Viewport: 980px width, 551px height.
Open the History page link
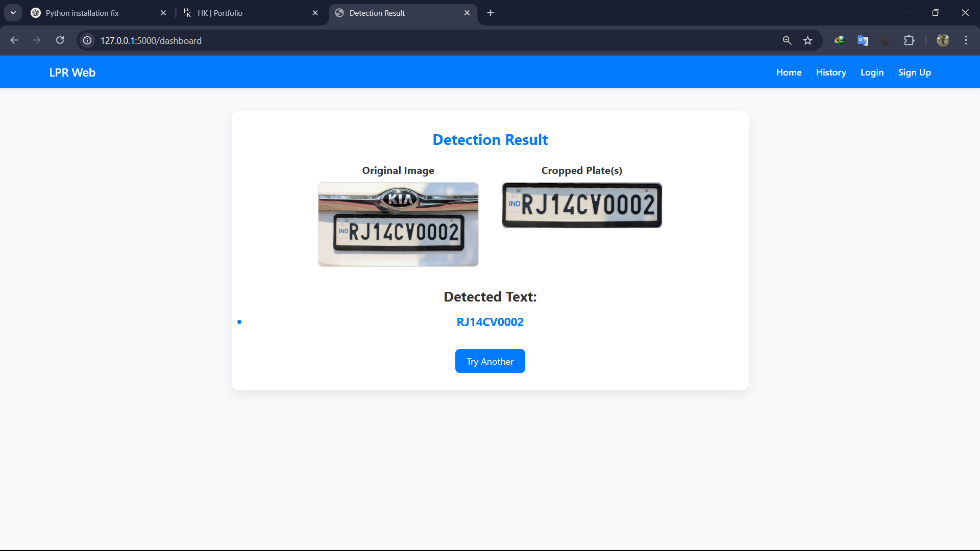pyautogui.click(x=830, y=72)
